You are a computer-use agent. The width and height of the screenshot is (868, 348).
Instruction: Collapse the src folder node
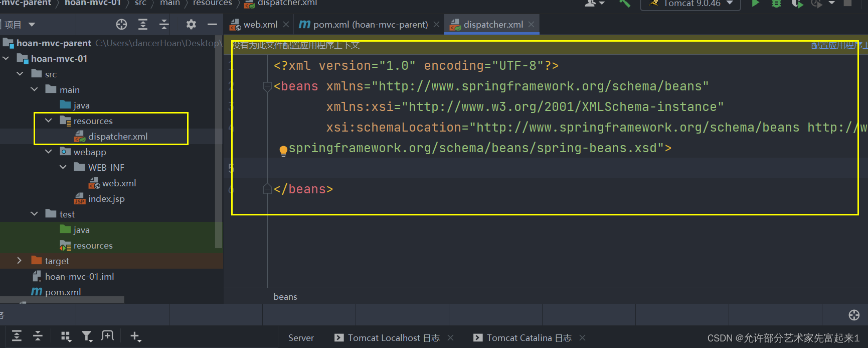[20, 74]
